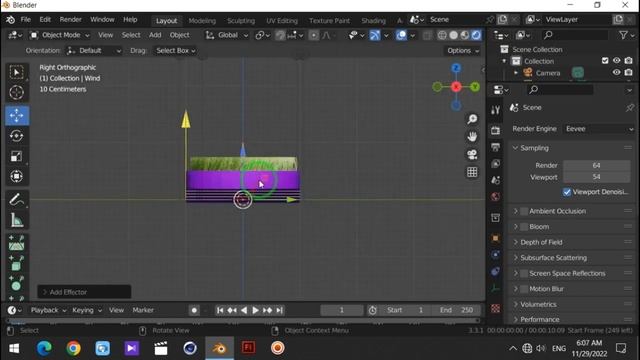Hide Camera with eye icon
The image size is (640, 360).
coord(616,73)
